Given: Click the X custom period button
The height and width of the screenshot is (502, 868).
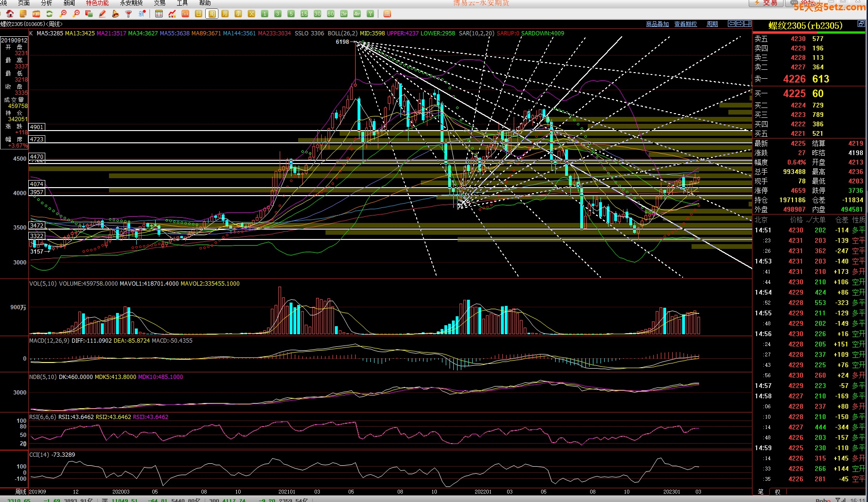Looking at the screenshot, I should 251,14.
